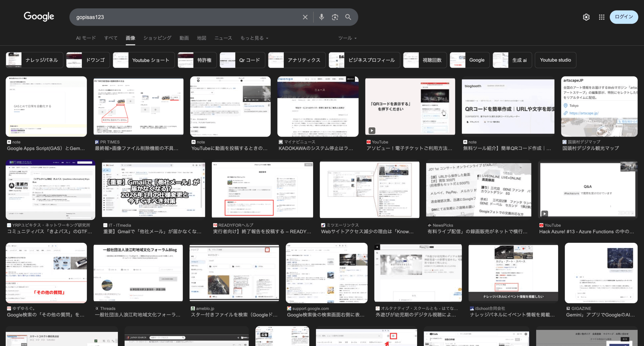Click the magnifying glass search icon

pos(348,17)
